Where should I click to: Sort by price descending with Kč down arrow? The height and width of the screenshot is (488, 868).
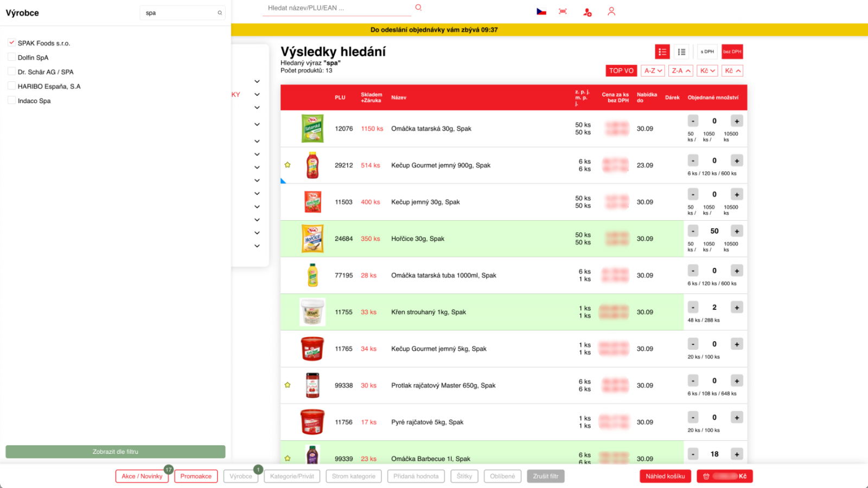click(707, 70)
